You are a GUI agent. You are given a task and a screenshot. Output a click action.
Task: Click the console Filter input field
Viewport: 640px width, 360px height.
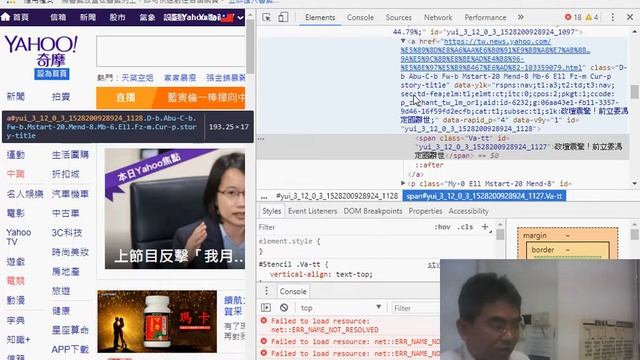(x=416, y=308)
